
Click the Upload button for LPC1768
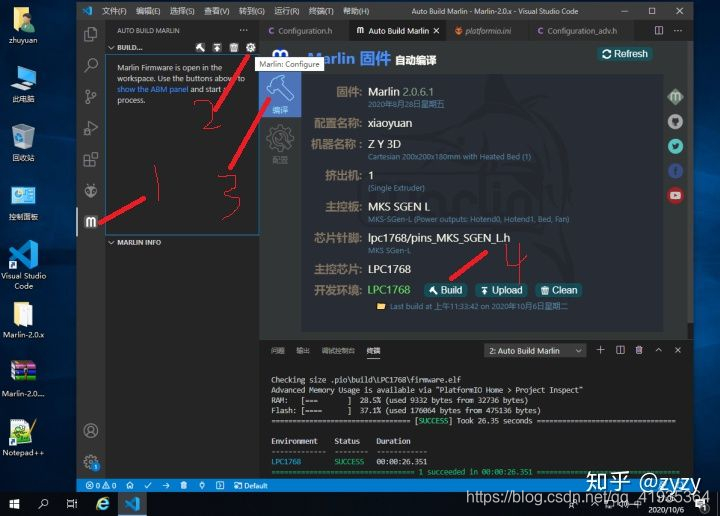click(x=501, y=290)
